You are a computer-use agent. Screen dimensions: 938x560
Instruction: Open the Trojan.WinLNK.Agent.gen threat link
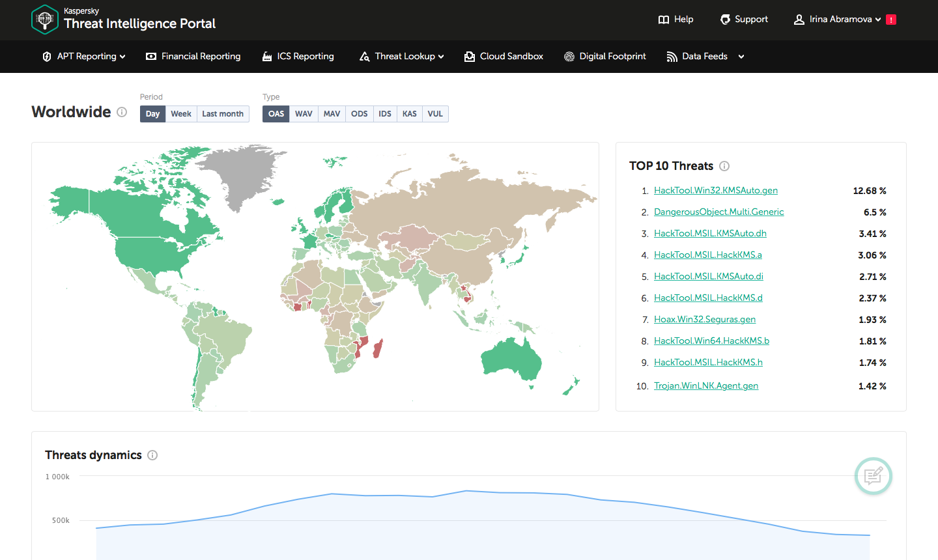point(705,386)
